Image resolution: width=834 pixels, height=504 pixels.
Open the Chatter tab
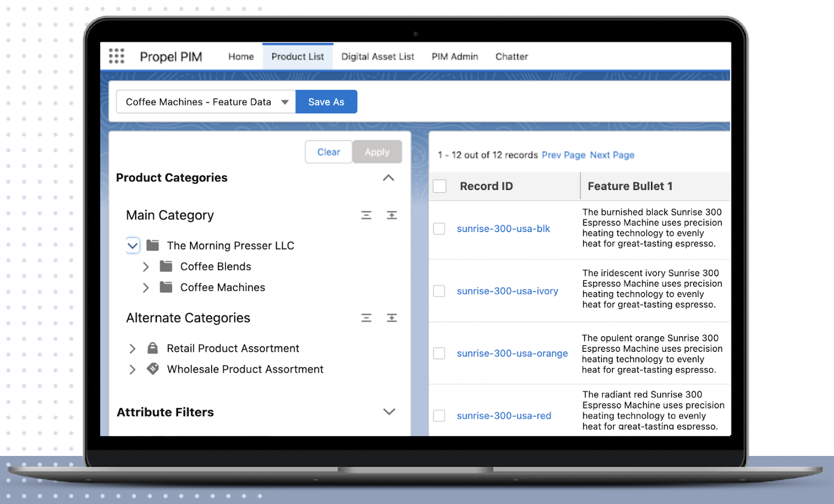512,56
